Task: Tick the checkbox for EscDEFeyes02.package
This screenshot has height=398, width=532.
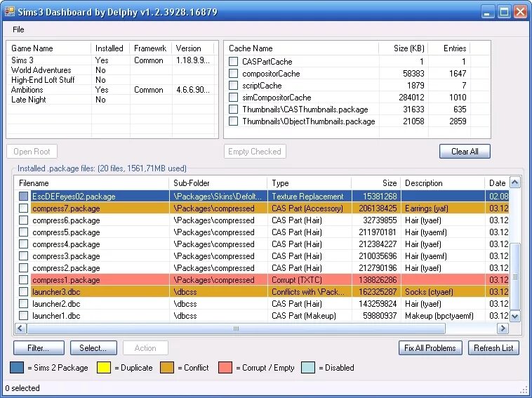Action: point(23,196)
